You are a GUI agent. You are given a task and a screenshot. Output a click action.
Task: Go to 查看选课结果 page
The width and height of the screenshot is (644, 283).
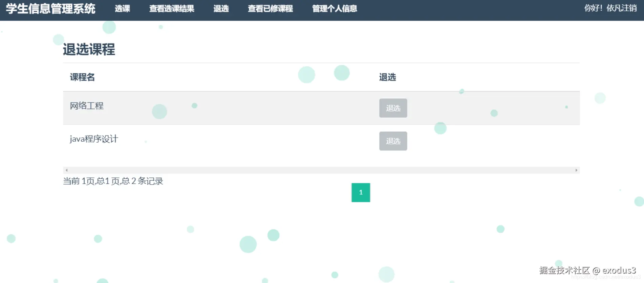click(x=172, y=8)
